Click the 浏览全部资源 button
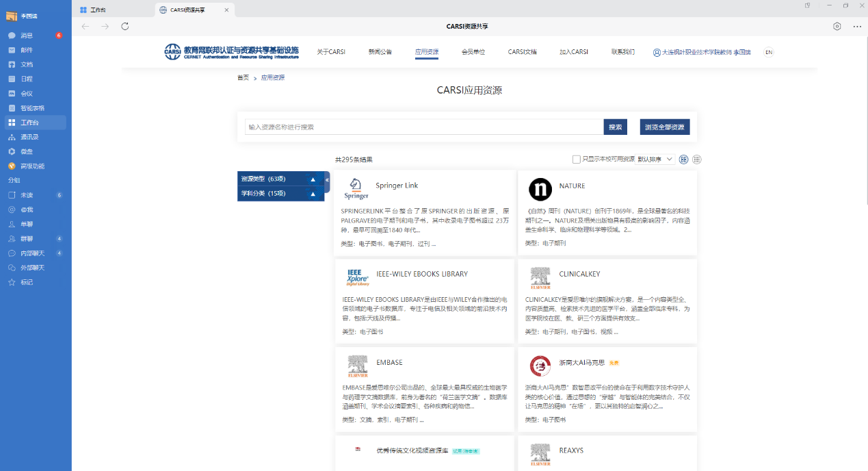Image resolution: width=868 pixels, height=471 pixels. [x=664, y=127]
